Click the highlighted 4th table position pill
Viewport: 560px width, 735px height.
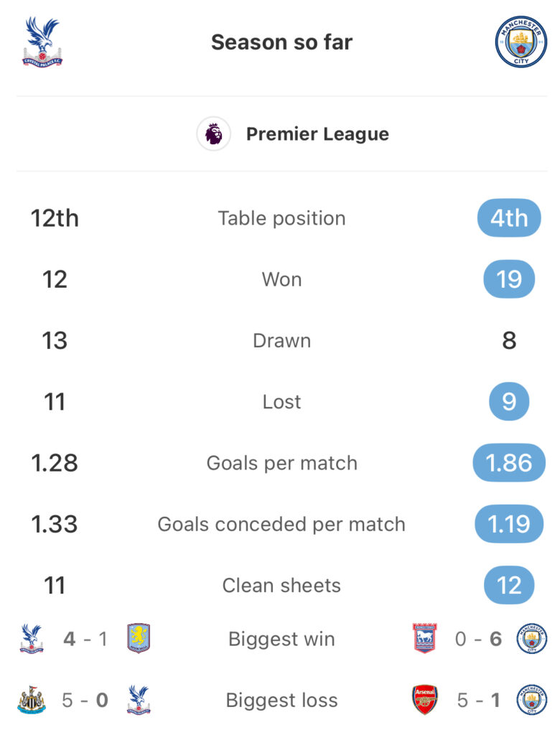coord(509,218)
